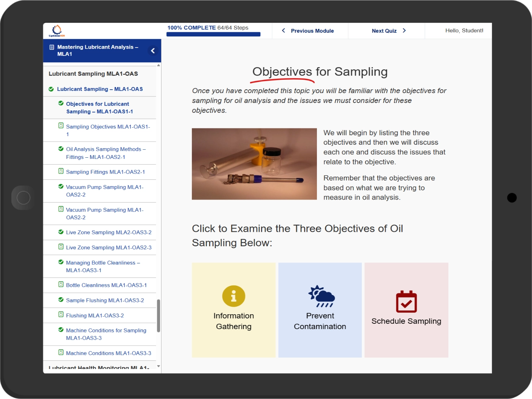Click the oil sampling equipment photo
This screenshot has height=399, width=532.
click(x=254, y=164)
